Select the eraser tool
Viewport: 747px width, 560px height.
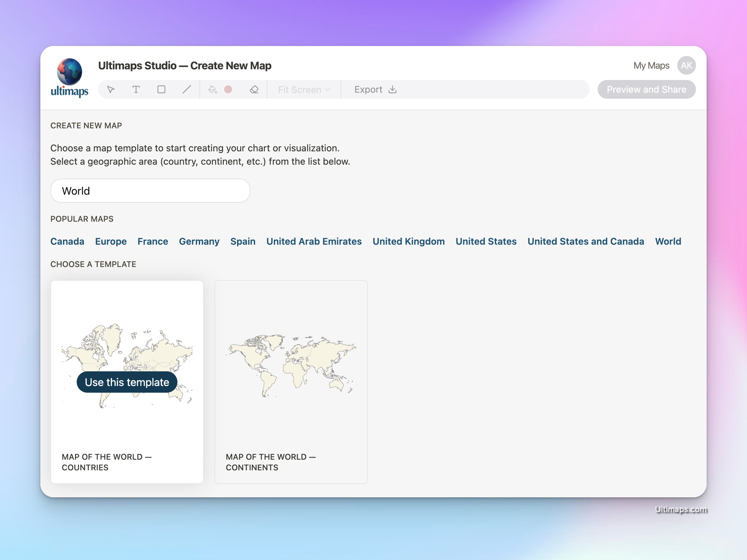click(x=254, y=89)
